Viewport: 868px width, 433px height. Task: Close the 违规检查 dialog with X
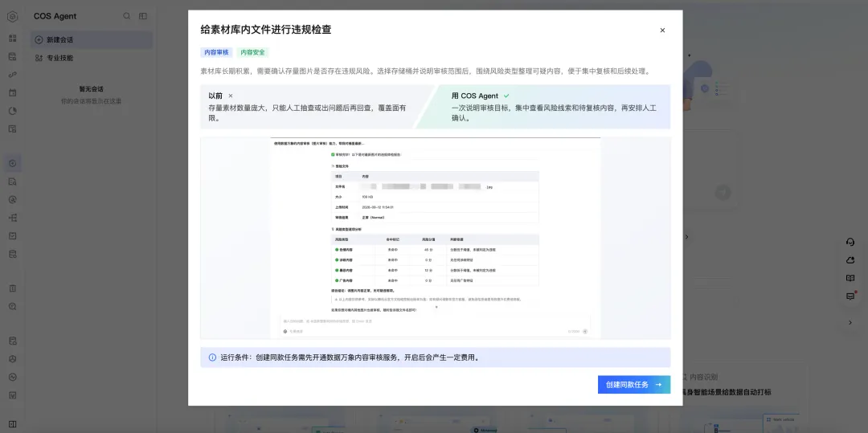pos(662,31)
